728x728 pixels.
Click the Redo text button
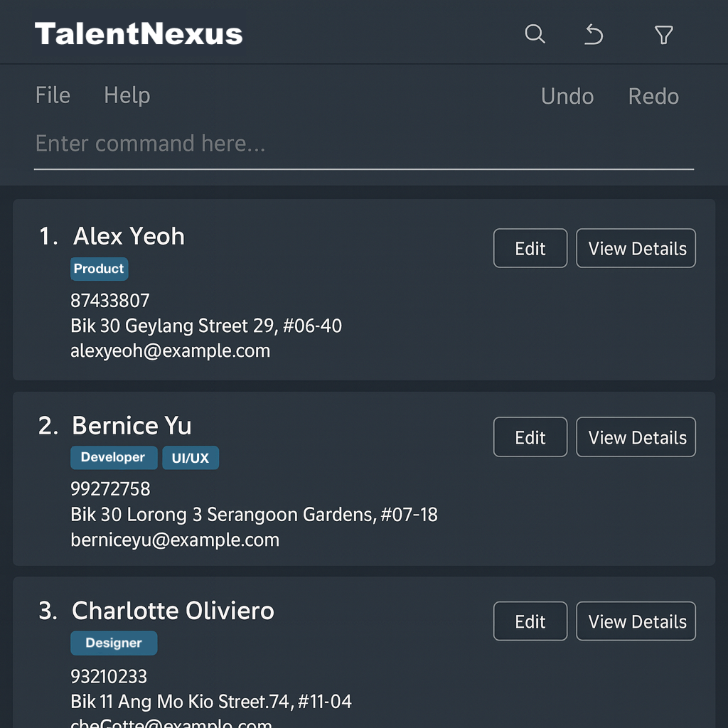tap(653, 96)
